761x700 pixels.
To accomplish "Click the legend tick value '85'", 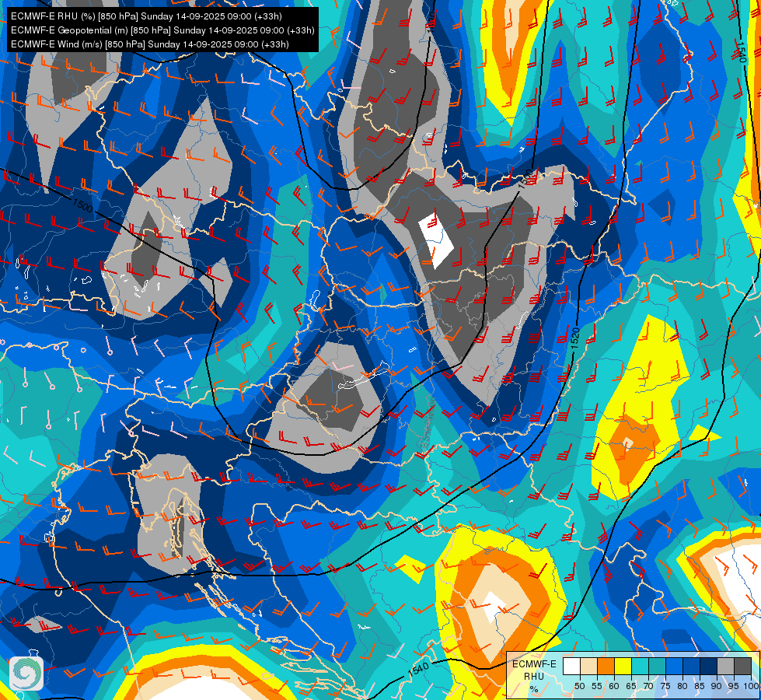I will pyautogui.click(x=700, y=686).
